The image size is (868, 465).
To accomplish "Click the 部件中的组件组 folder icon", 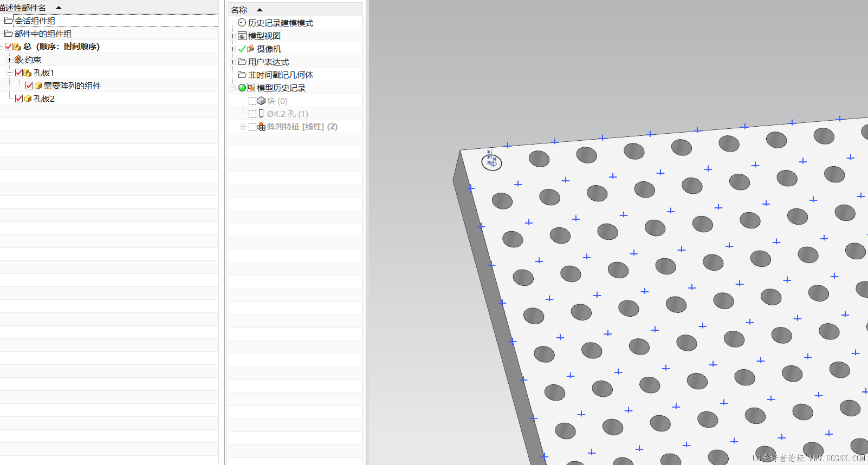I will click(8, 34).
